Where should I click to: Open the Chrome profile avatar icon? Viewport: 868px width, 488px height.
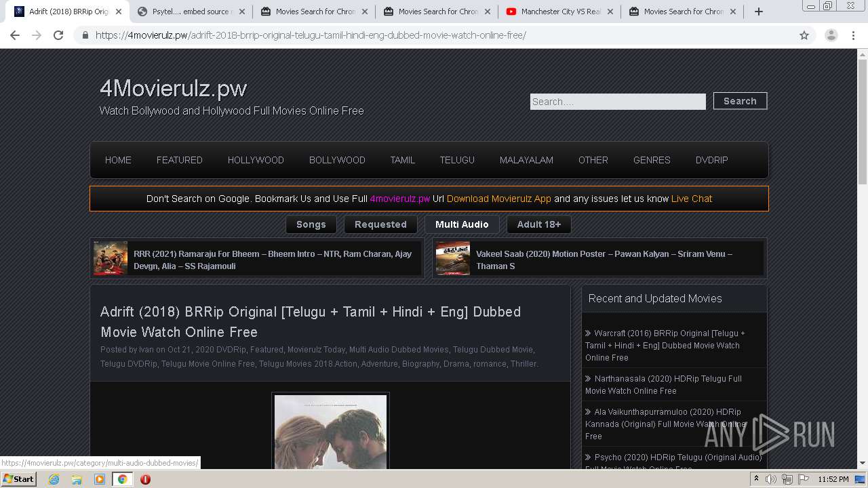click(831, 35)
